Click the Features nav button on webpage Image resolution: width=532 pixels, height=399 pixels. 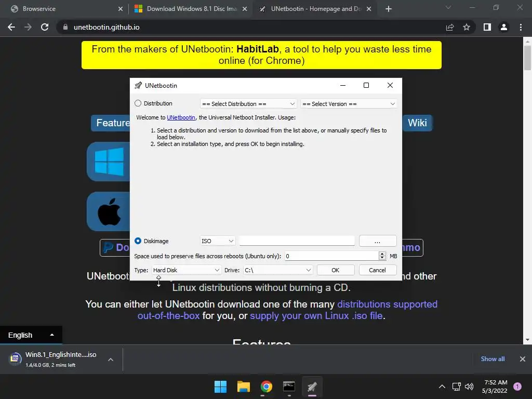pos(111,123)
